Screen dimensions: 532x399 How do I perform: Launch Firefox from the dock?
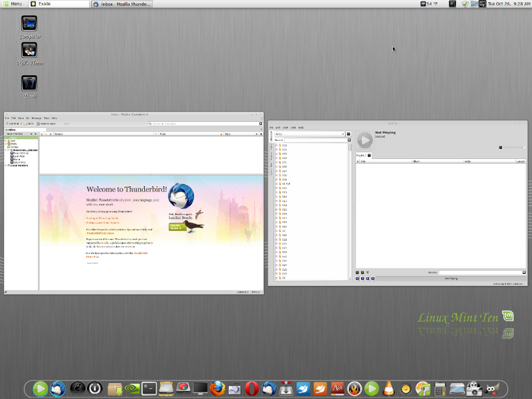pyautogui.click(x=217, y=388)
